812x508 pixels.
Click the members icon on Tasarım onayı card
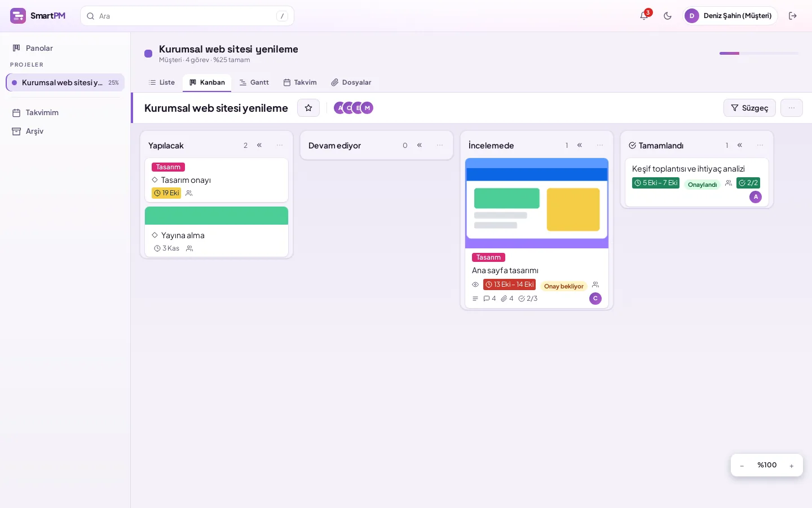click(x=189, y=193)
